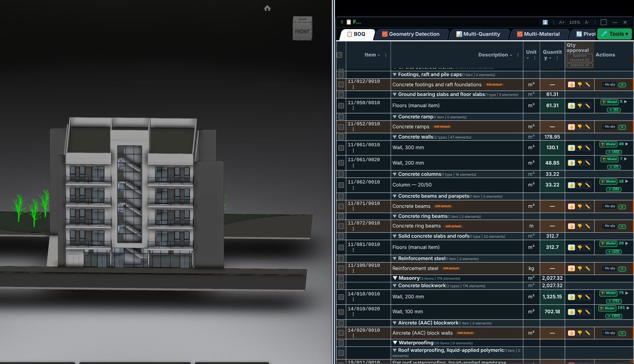Viewport: 634px width, 364px height.
Task: Edit quantity pencil for Concrete footings row
Action: click(588, 85)
